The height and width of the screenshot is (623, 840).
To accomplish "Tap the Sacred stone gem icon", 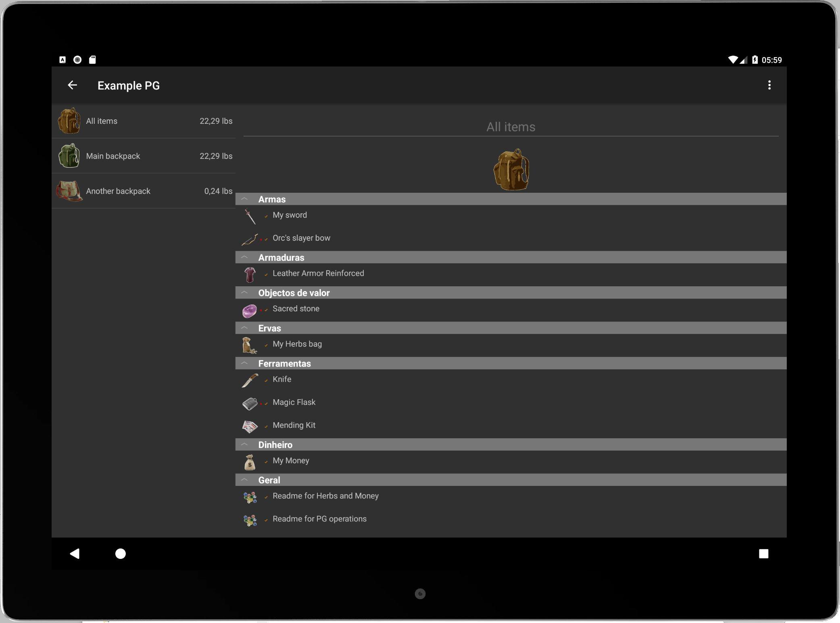I will click(x=250, y=310).
